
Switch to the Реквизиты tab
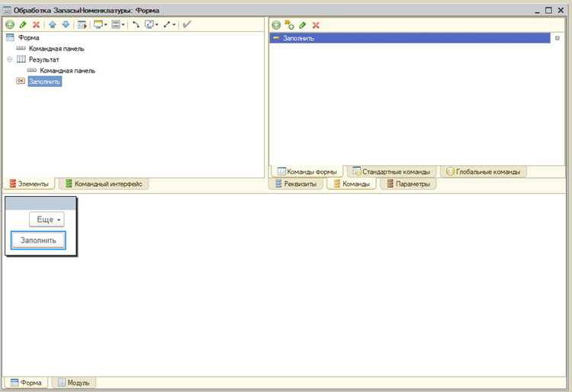click(296, 184)
